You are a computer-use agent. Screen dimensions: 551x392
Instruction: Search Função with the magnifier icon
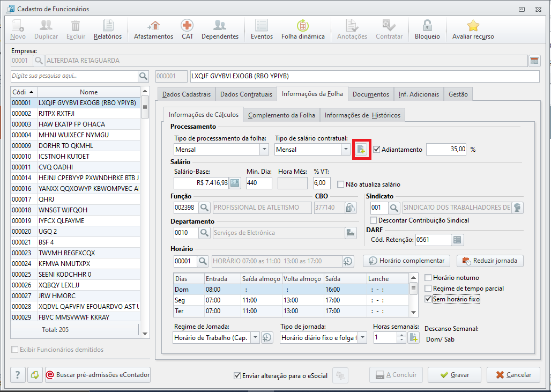(x=205, y=208)
